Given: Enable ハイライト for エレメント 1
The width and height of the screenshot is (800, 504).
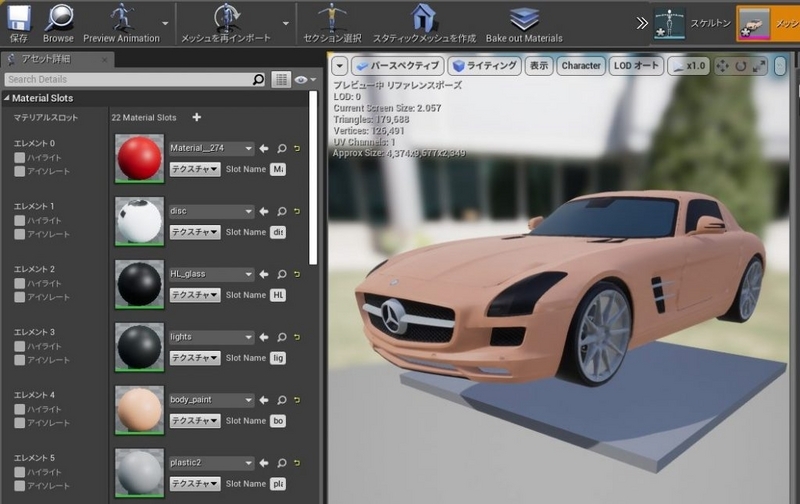Looking at the screenshot, I should click(x=19, y=220).
